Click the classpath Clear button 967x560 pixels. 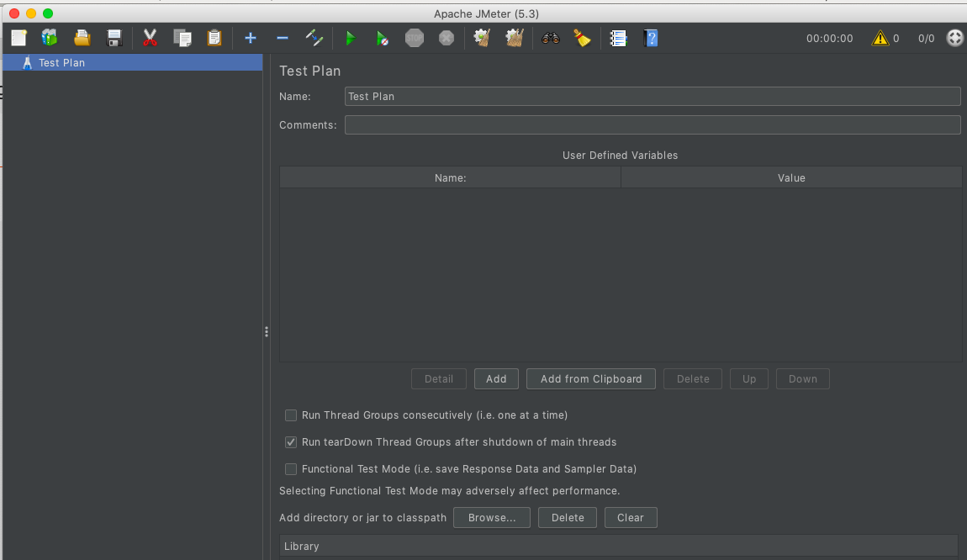click(631, 517)
